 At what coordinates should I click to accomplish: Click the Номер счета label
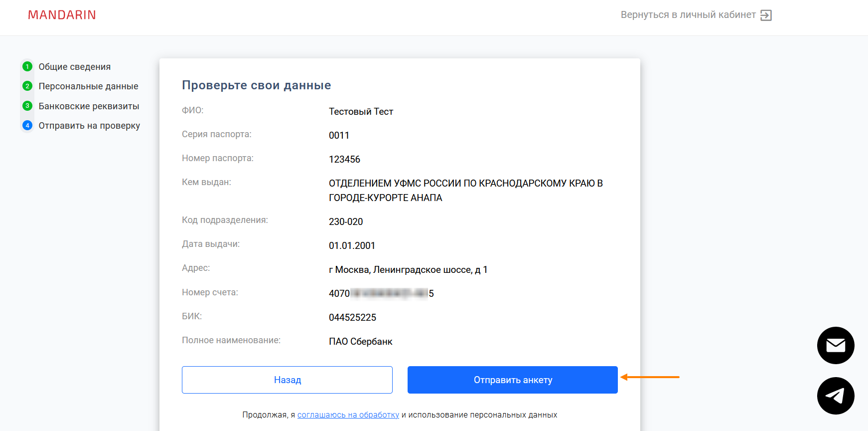pyautogui.click(x=210, y=292)
